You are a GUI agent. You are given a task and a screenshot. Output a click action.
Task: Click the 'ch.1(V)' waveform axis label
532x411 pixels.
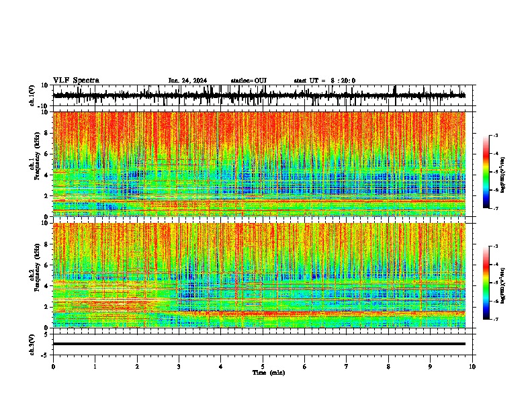32,95
